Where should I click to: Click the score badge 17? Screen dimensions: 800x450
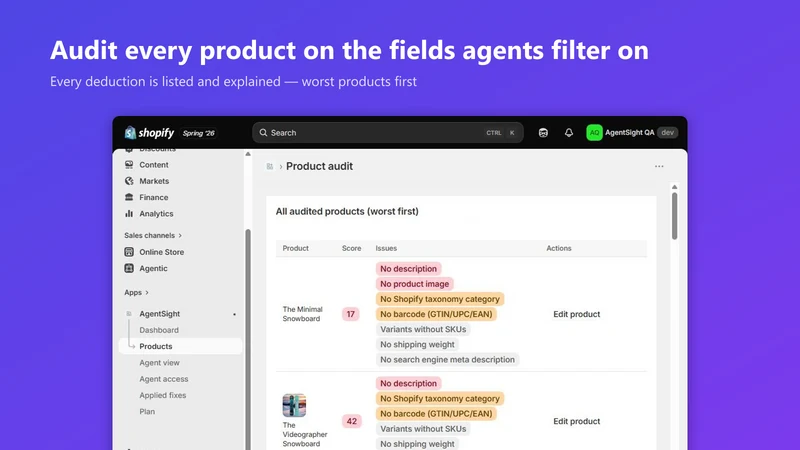[x=351, y=314]
